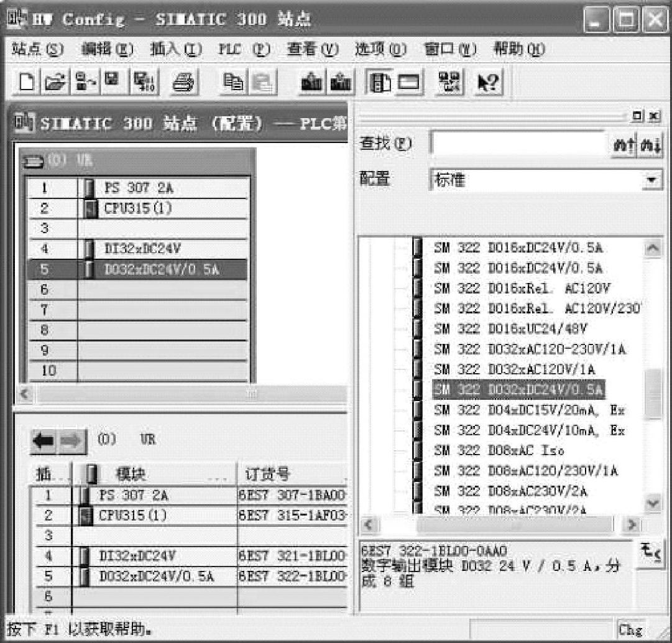Select SM 322 DO32xAC120V/1A catalog entry

click(x=514, y=369)
